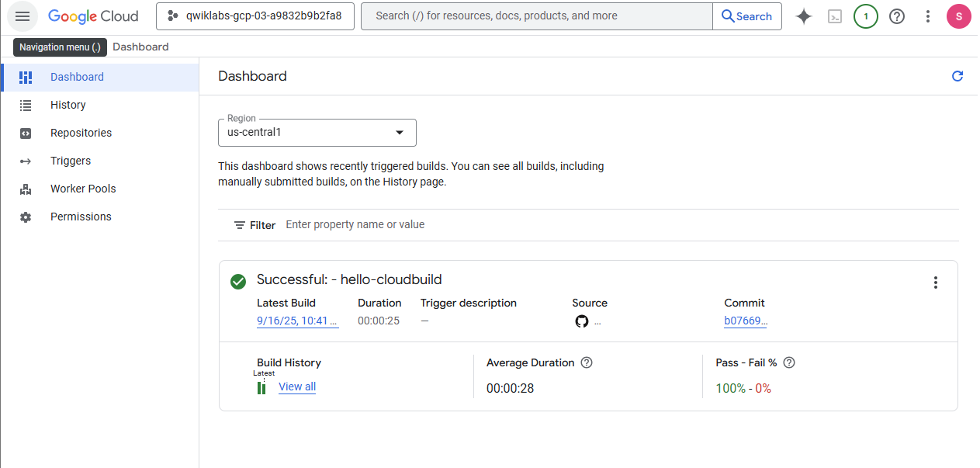The width and height of the screenshot is (980, 468).
Task: Activate Cloud Shell terminal icon
Action: pos(835,16)
